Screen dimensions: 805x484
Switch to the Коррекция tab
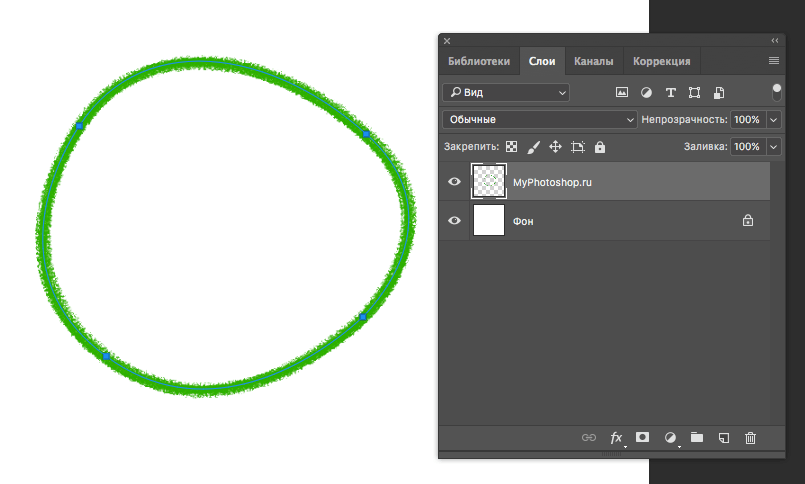coord(662,61)
